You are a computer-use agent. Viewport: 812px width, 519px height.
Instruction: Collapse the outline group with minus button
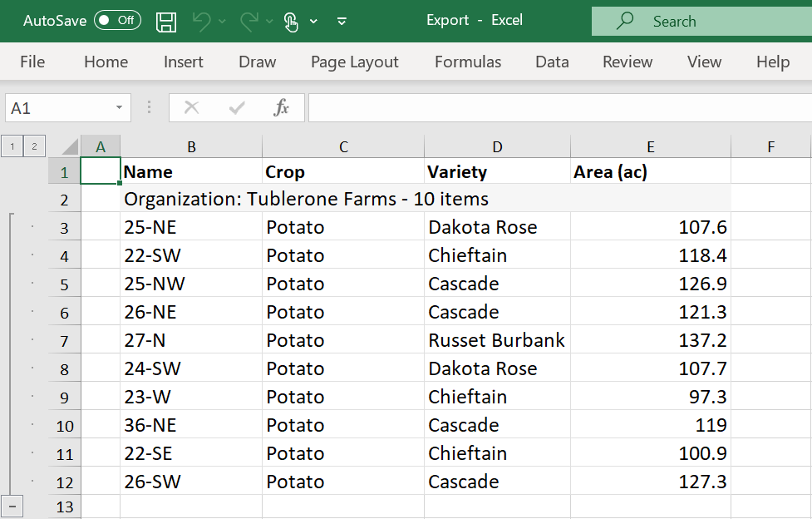coord(12,506)
